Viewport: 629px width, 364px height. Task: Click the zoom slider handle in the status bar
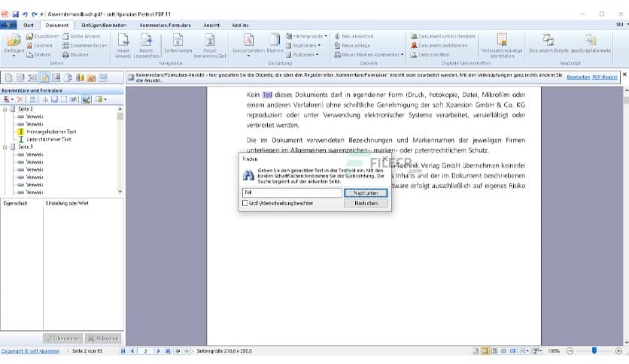pos(594,350)
